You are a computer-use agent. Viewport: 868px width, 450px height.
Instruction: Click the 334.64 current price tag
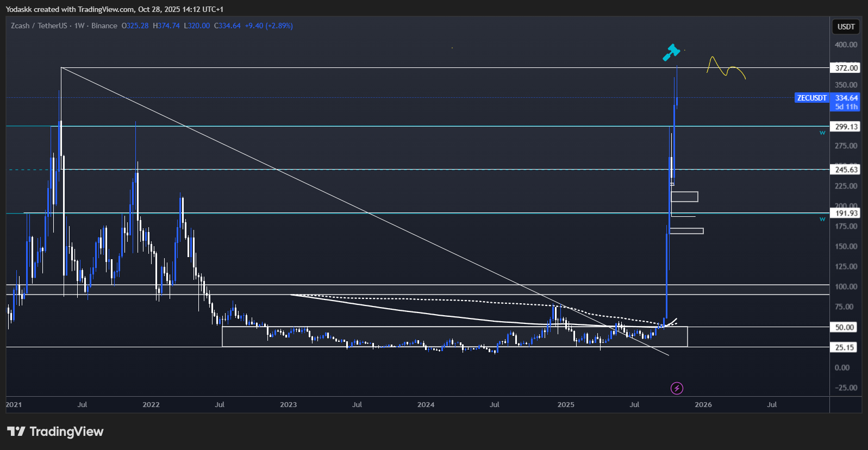[x=846, y=98]
